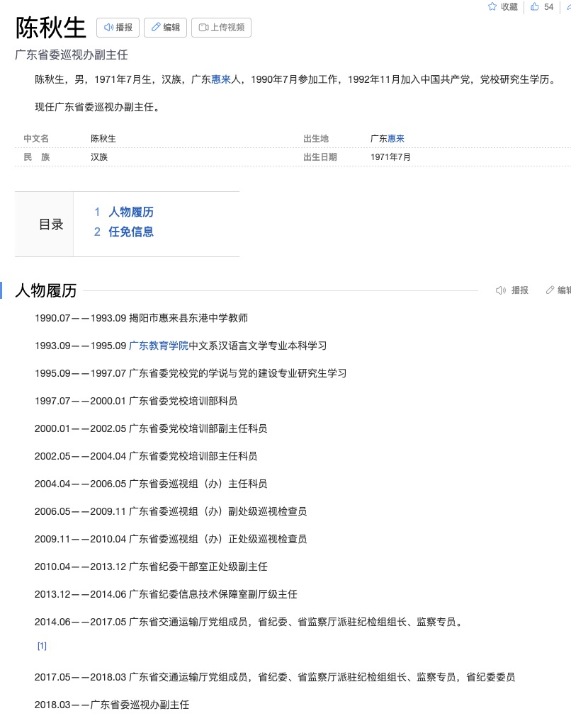571x728 pixels.
Task: Click the share icon at top right
Action: point(568,7)
